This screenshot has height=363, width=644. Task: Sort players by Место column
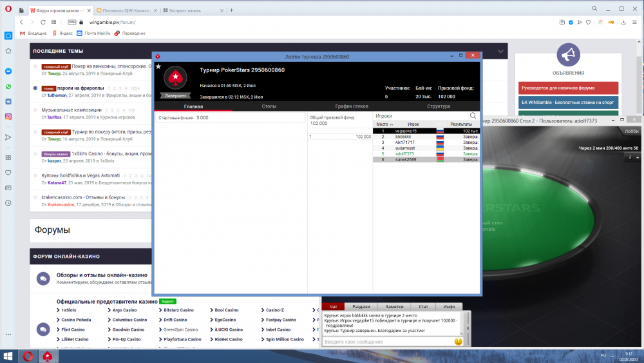click(384, 124)
